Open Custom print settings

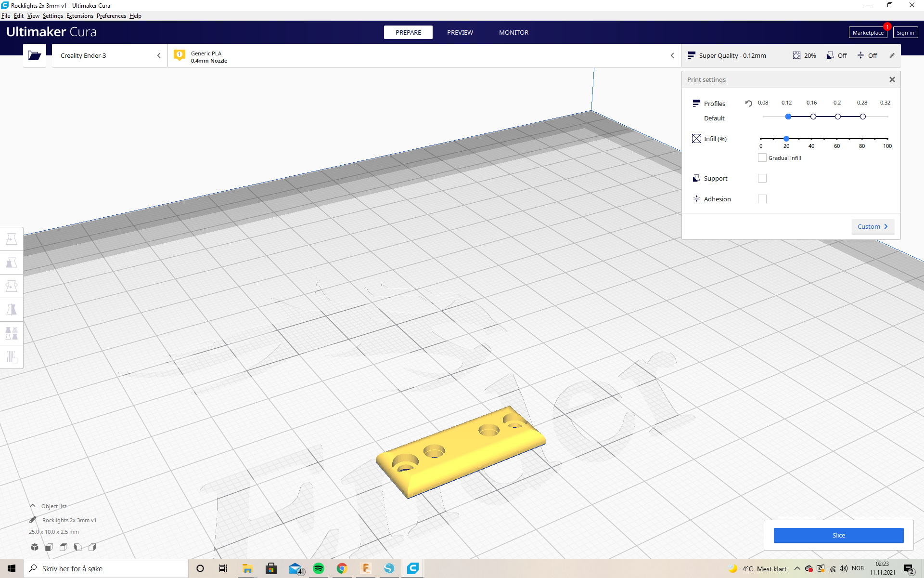873,226
